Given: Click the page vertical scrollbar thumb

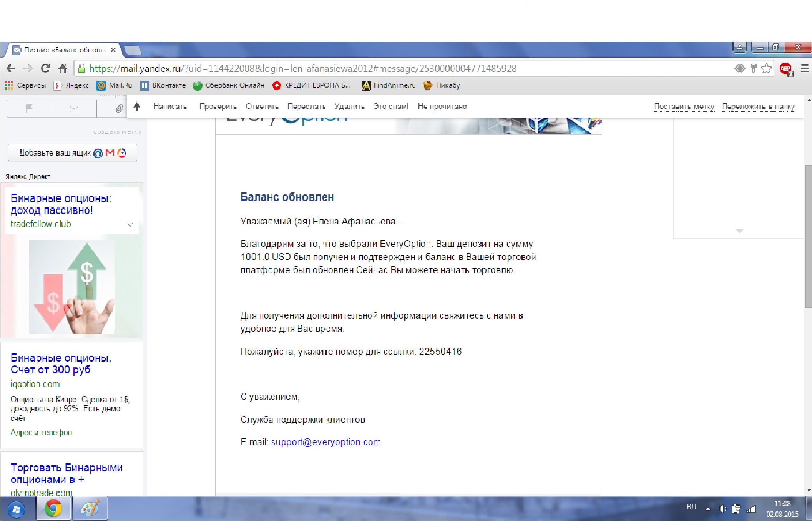Looking at the screenshot, I should [808, 236].
